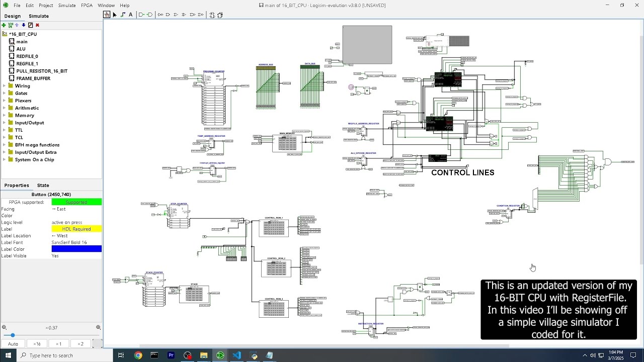Add an AND gate from toolbar
This screenshot has height=362, width=644.
point(168,15)
